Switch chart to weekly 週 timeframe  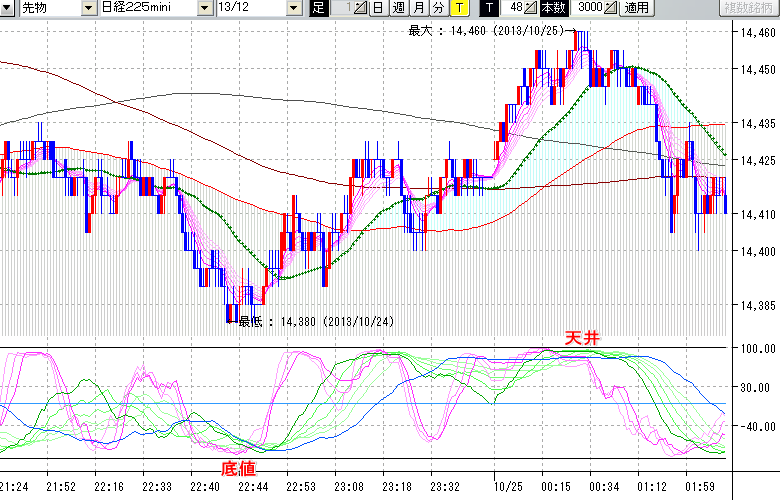coord(398,8)
